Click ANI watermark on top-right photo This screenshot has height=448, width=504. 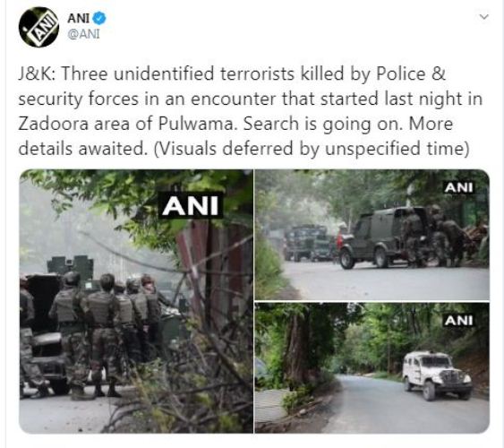[x=458, y=187]
